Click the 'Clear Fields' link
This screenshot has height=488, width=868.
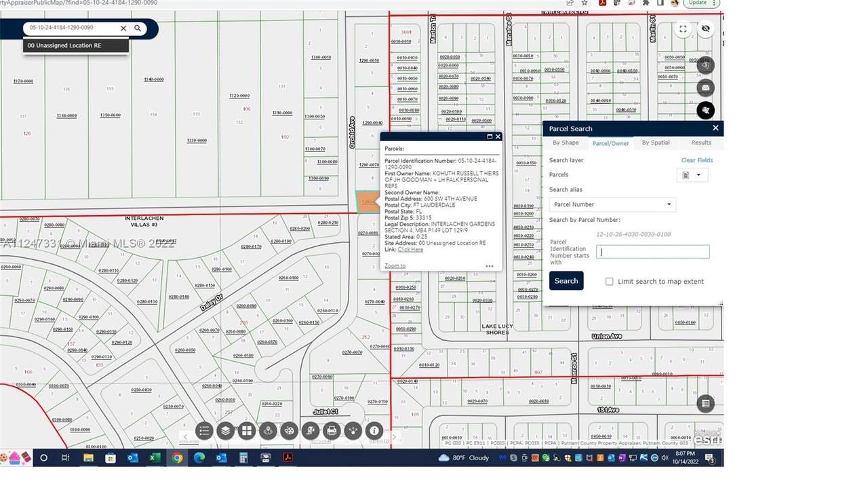tap(696, 160)
